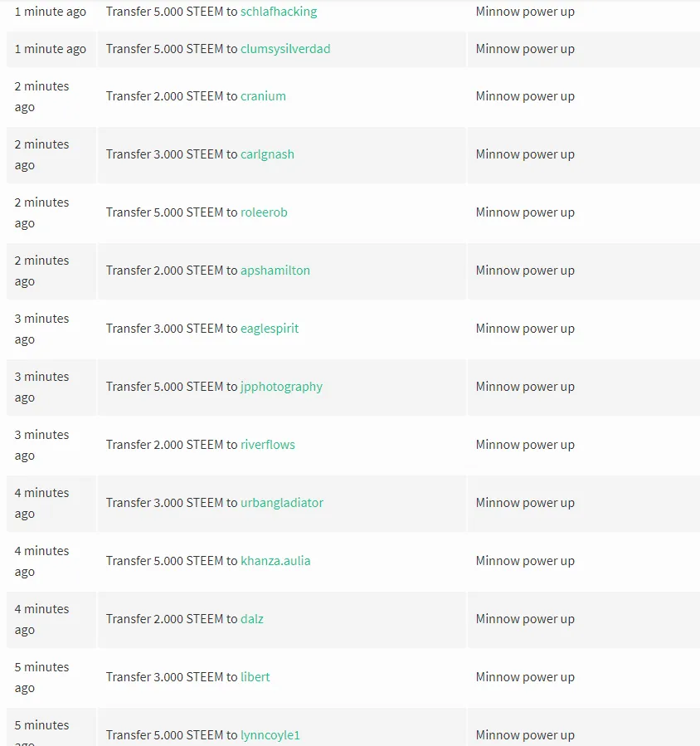Visit the cranium user profile
Screen dimensions: 700x746
pos(263,96)
